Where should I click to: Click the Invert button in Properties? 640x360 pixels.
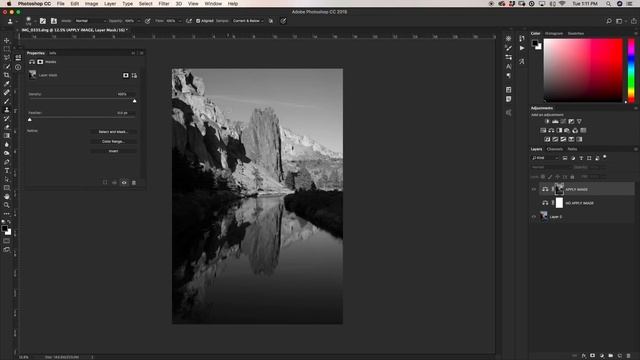coord(113,151)
